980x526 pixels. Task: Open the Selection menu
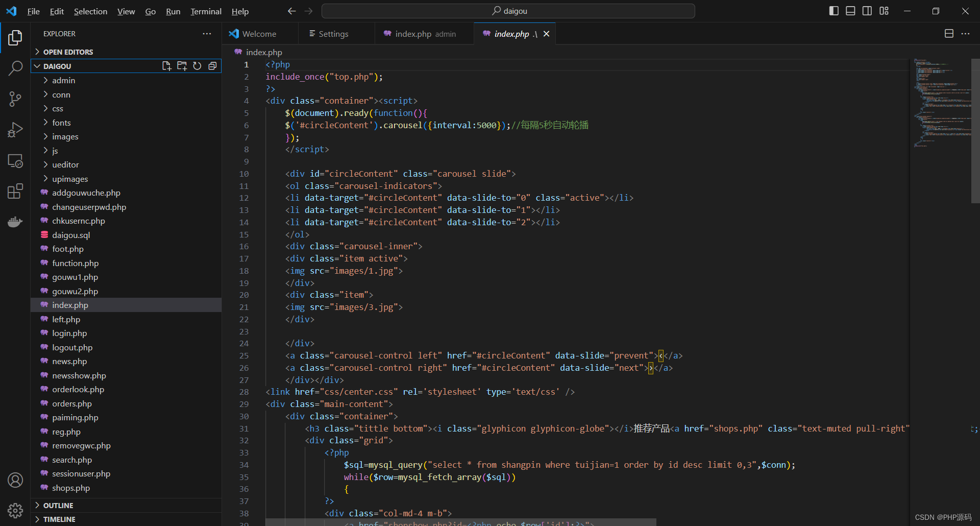(x=90, y=11)
